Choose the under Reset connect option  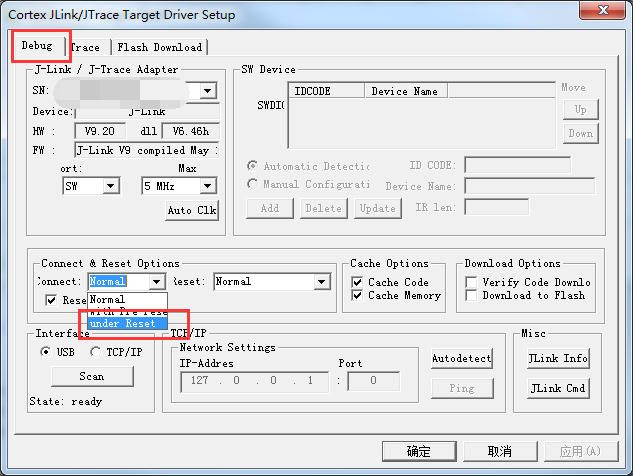click(x=127, y=323)
